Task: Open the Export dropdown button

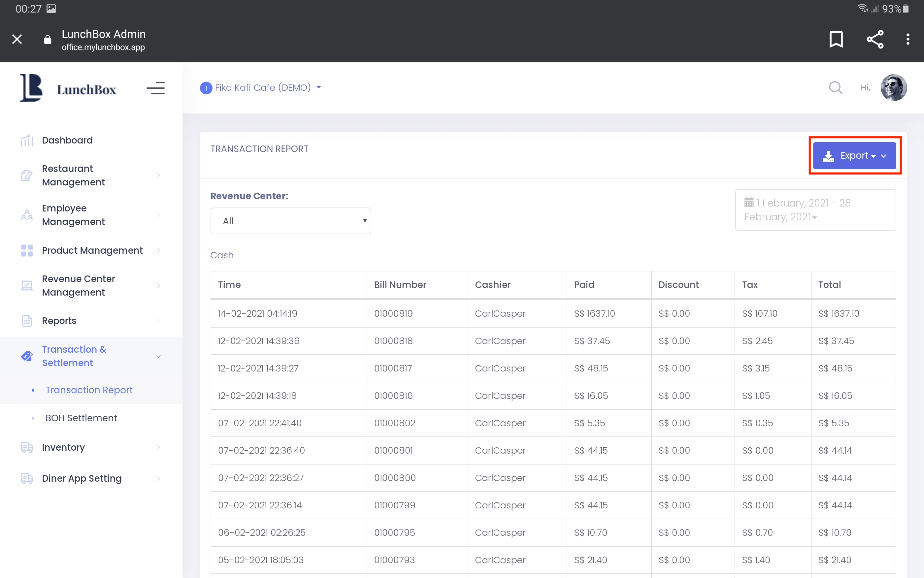Action: click(x=854, y=156)
